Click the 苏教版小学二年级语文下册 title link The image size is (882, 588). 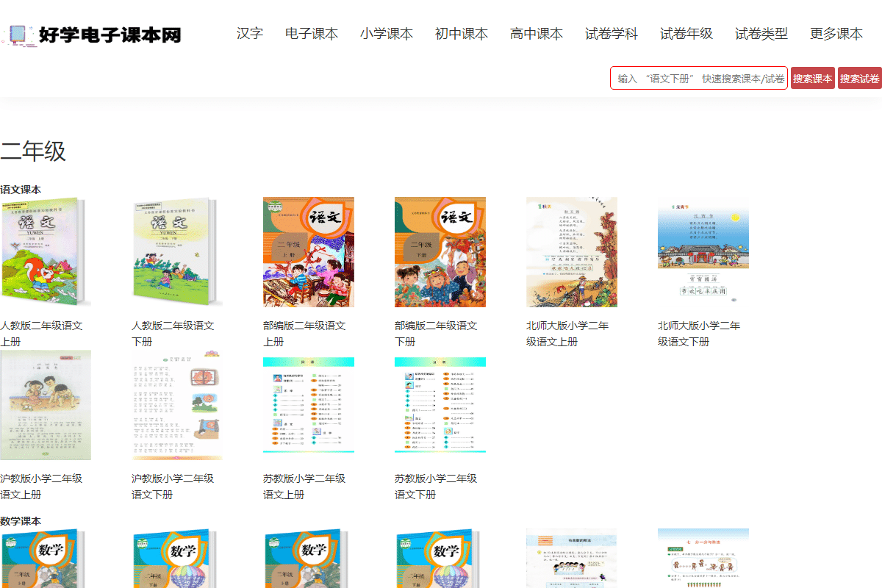coord(436,487)
